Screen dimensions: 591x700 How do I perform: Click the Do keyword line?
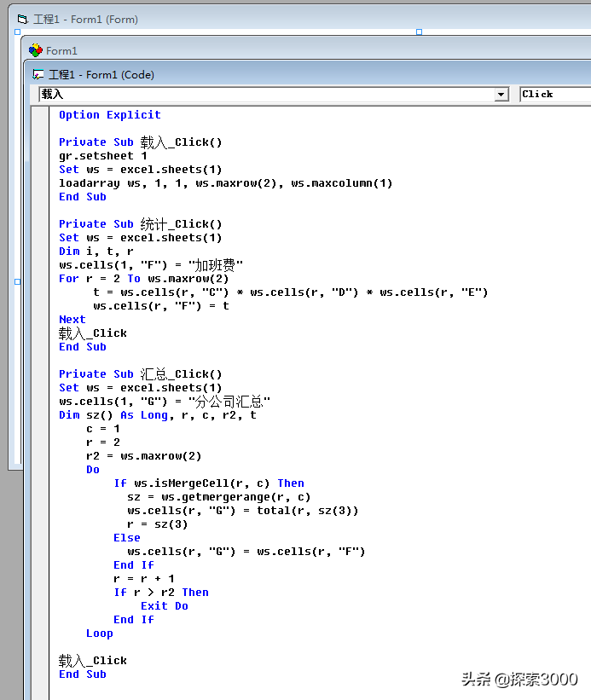(93, 470)
